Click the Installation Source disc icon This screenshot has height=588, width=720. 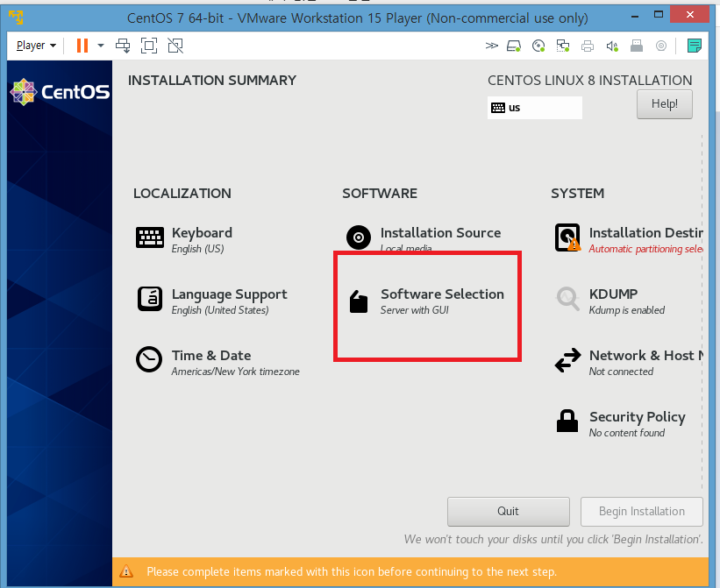click(x=359, y=237)
